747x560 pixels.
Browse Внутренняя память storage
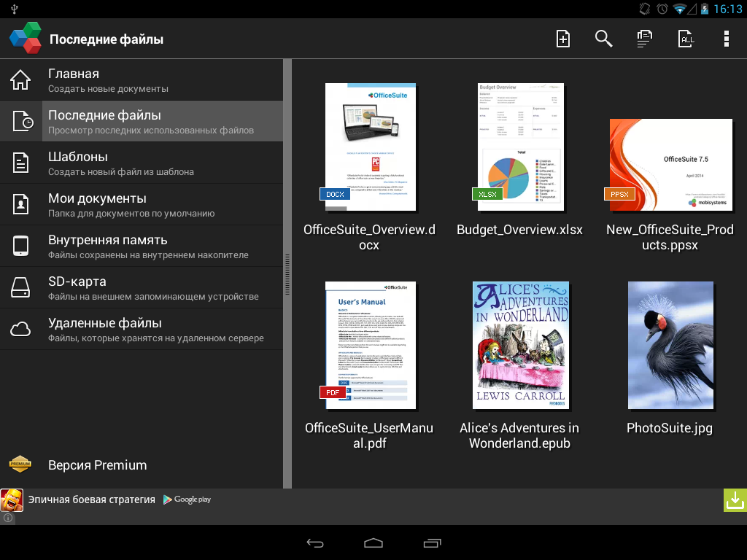pos(142,246)
